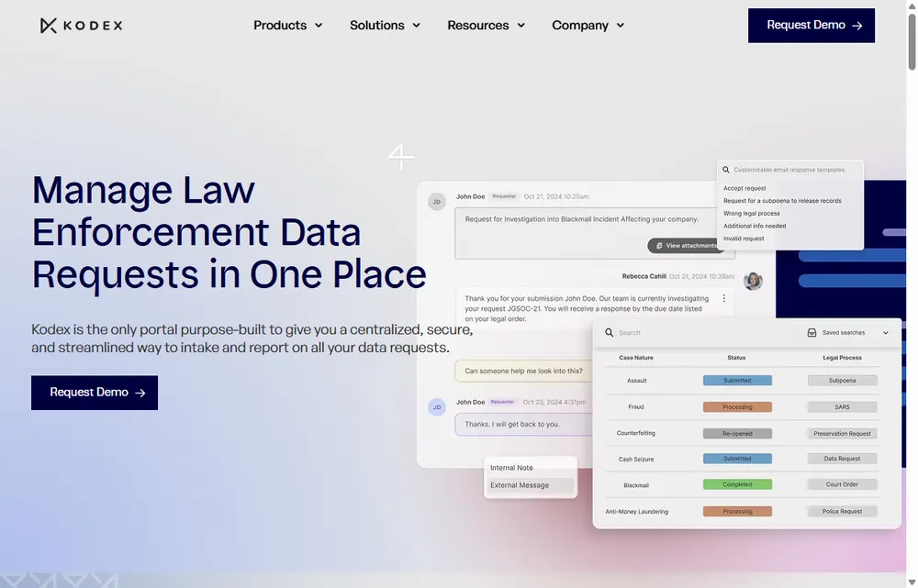Click the Police Request tag
Screen dimensions: 918x588
point(842,511)
